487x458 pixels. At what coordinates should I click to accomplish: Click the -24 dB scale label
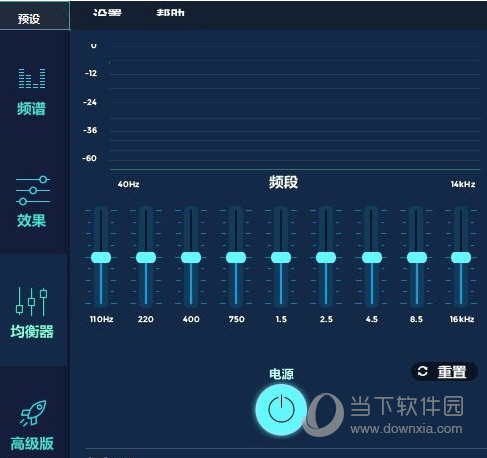click(x=90, y=102)
